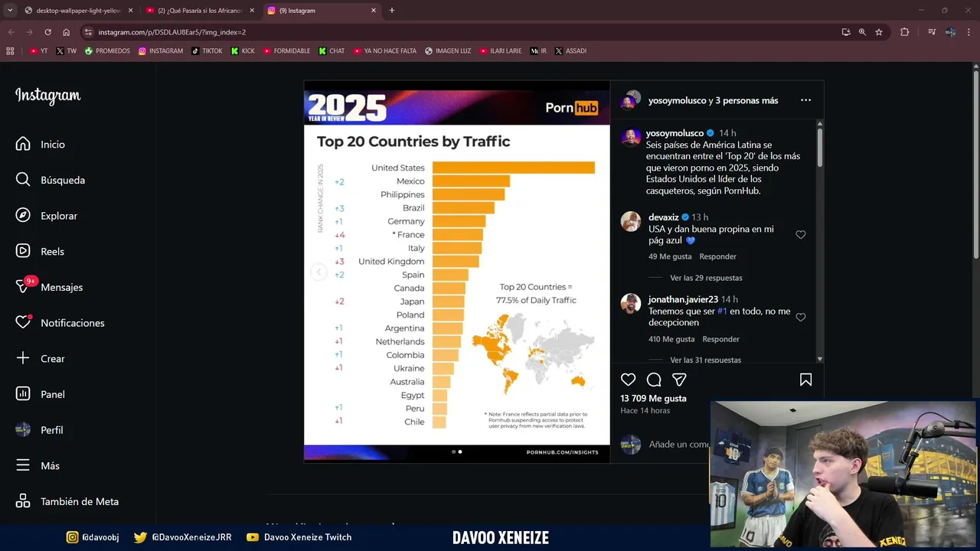Open Búsqueda in Instagram sidebar
The width and height of the screenshot is (980, 551).
tap(50, 180)
